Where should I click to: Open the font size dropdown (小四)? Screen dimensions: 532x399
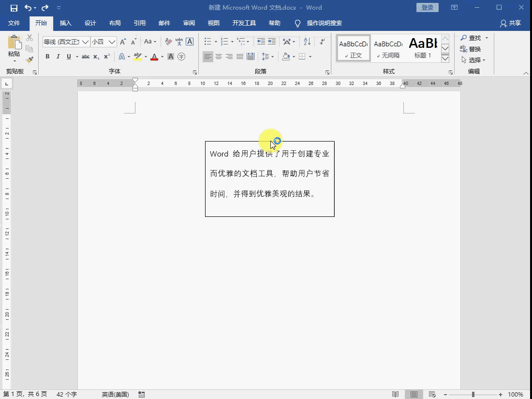click(112, 42)
